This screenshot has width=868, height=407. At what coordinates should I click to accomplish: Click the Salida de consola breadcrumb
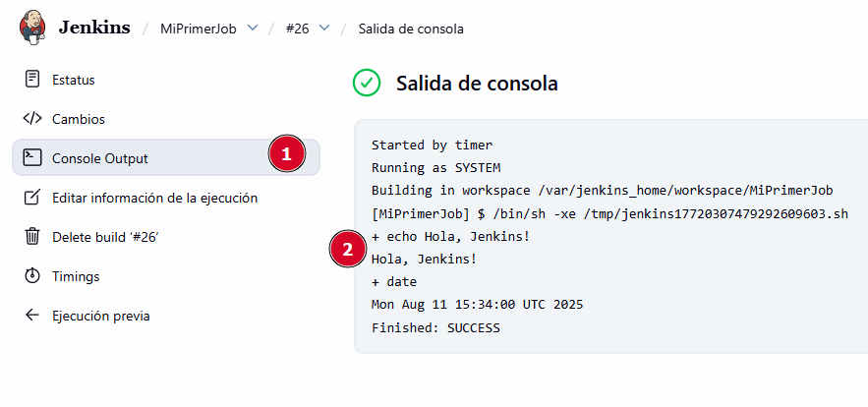coord(411,29)
